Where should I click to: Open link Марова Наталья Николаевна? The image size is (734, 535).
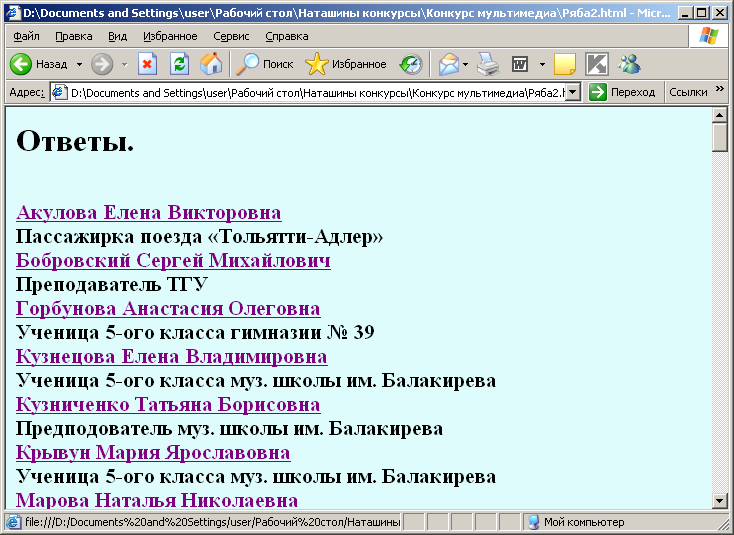(157, 500)
